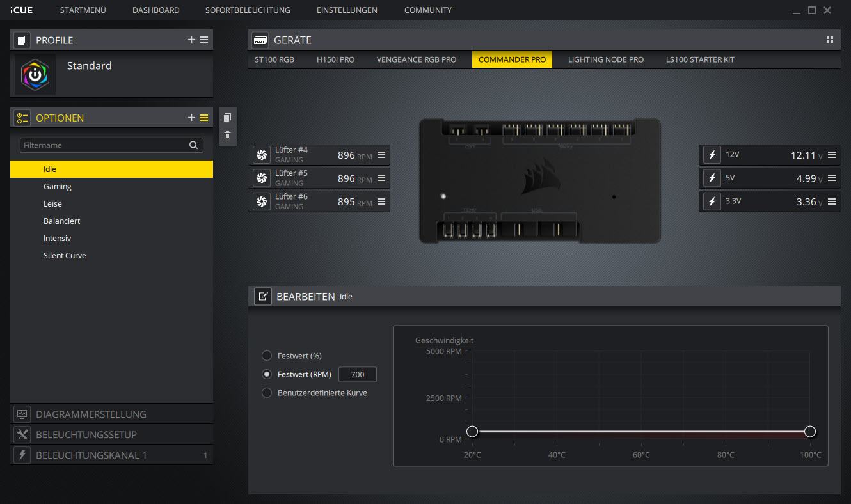Click the iCUE logo

click(x=22, y=10)
